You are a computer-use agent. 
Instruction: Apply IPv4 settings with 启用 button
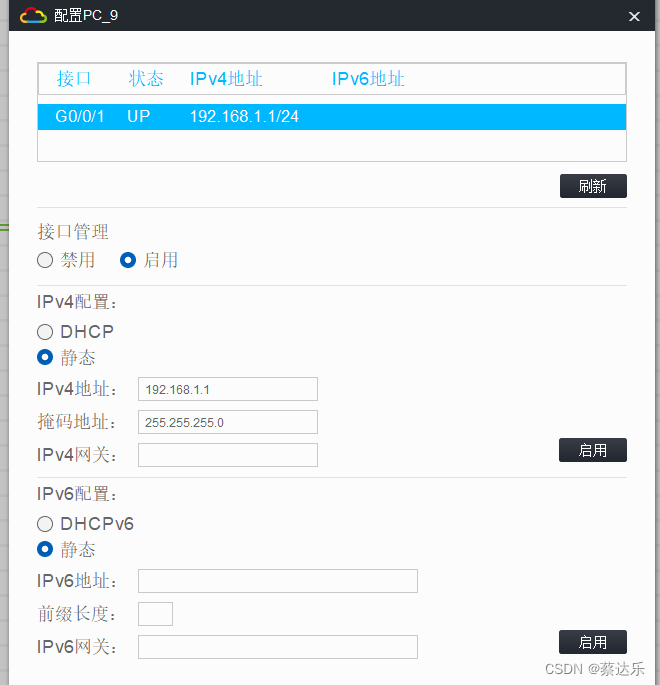pyautogui.click(x=593, y=450)
